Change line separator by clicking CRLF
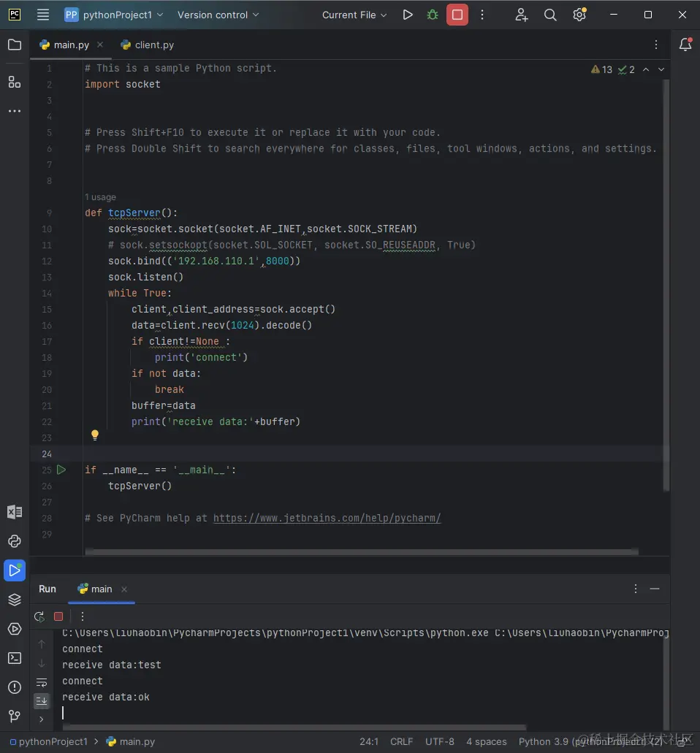700x753 pixels. tap(402, 741)
